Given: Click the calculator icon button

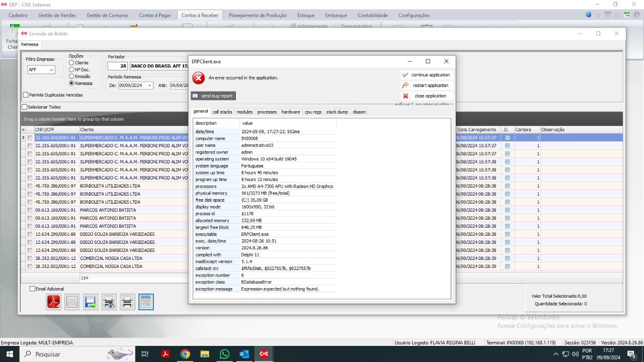Looking at the screenshot, I should [146, 302].
